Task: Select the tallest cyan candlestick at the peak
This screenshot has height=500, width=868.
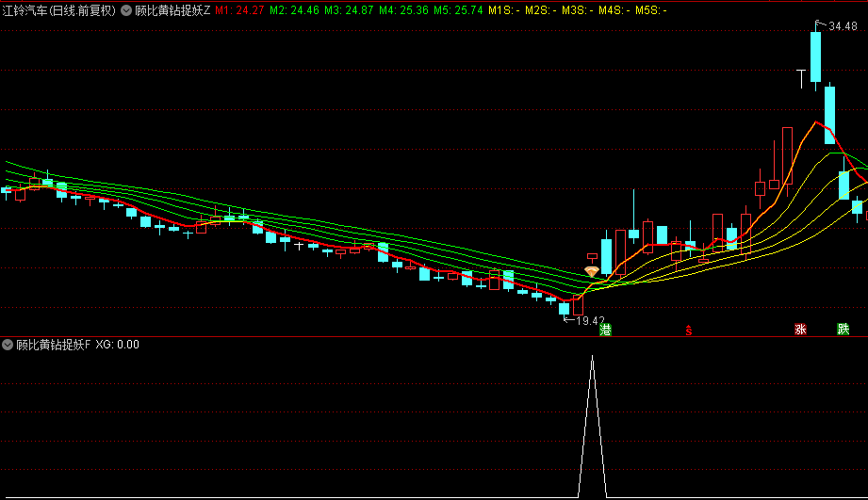Action: click(815, 57)
